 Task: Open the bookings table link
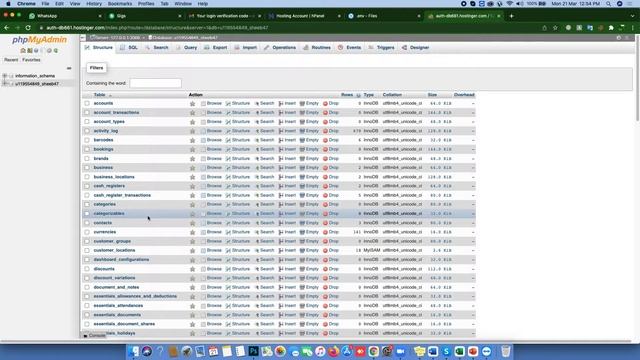click(104, 149)
